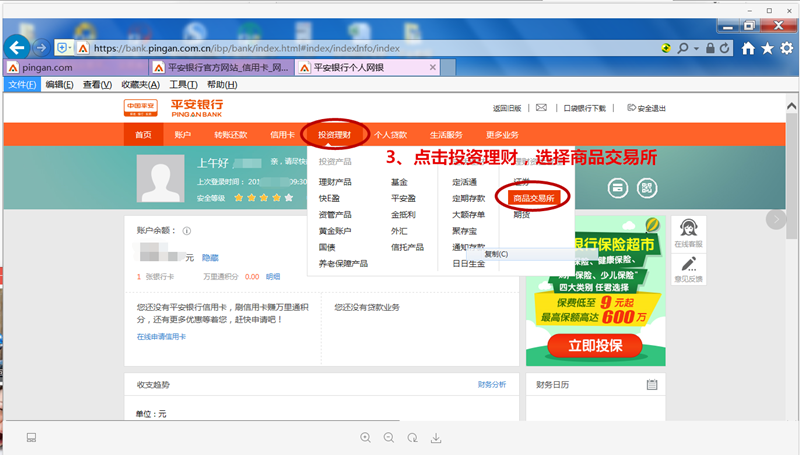Open browser tools gear icon
Screen dimensions: 800x455
click(x=787, y=48)
